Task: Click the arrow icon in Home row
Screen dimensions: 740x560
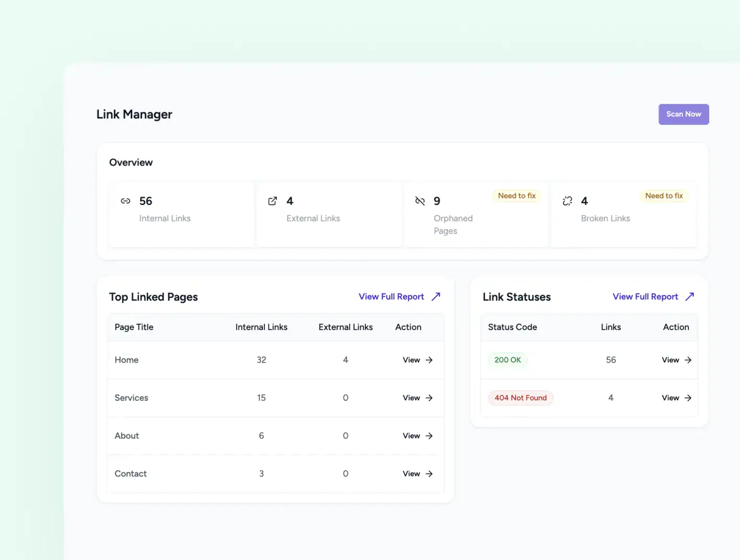Action: (429, 360)
